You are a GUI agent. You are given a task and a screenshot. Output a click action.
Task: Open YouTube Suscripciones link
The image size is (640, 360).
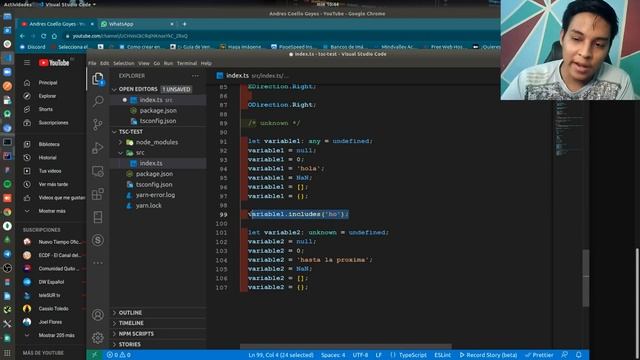(x=53, y=123)
